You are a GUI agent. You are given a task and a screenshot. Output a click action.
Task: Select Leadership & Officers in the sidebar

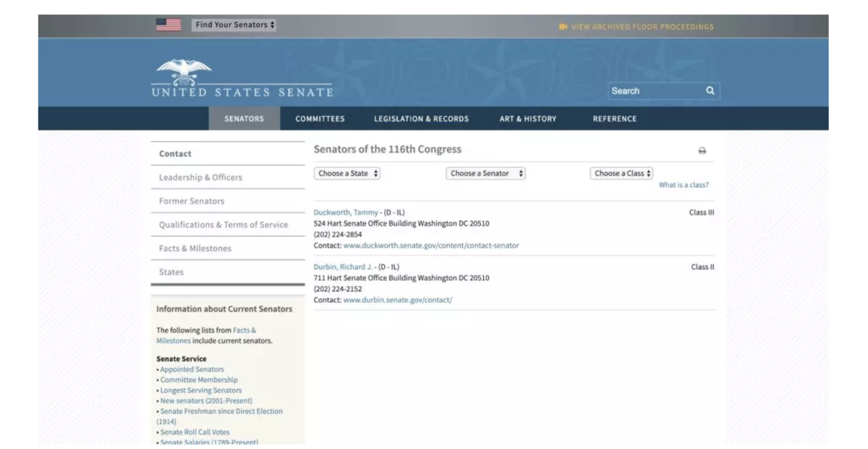click(228, 177)
